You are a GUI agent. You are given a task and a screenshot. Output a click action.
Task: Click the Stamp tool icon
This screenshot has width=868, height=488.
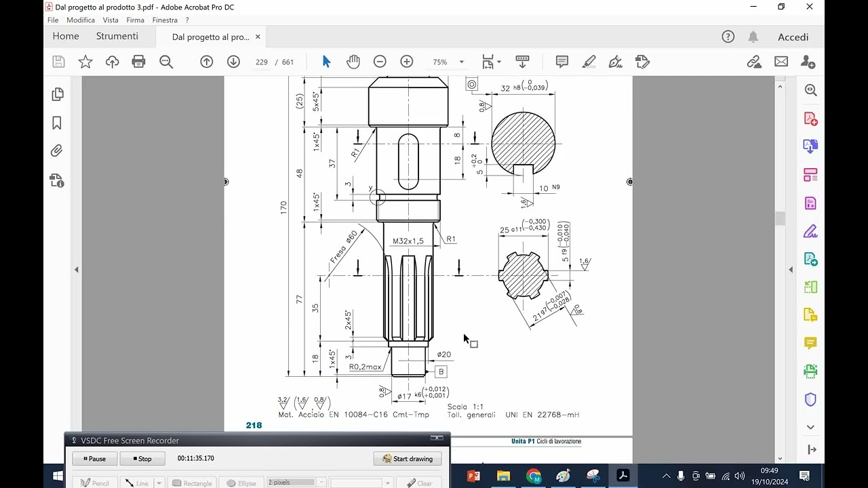pos(643,62)
